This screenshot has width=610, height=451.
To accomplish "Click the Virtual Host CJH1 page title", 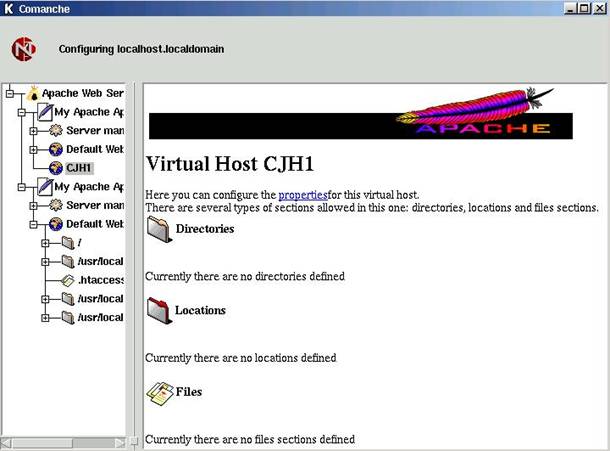I will (x=230, y=163).
